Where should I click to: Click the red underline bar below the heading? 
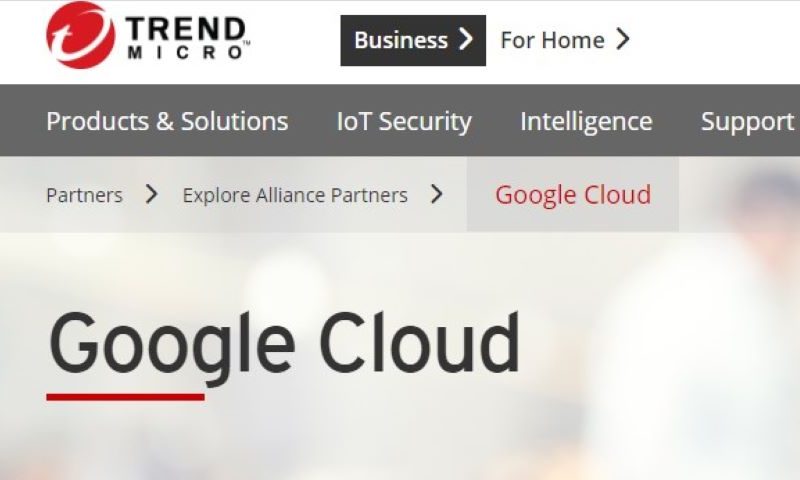[x=126, y=397]
